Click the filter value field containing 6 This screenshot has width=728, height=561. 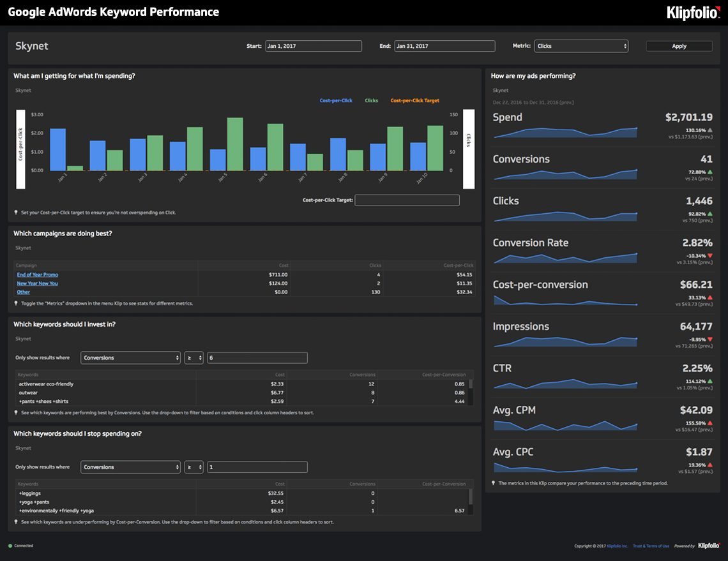pos(257,358)
